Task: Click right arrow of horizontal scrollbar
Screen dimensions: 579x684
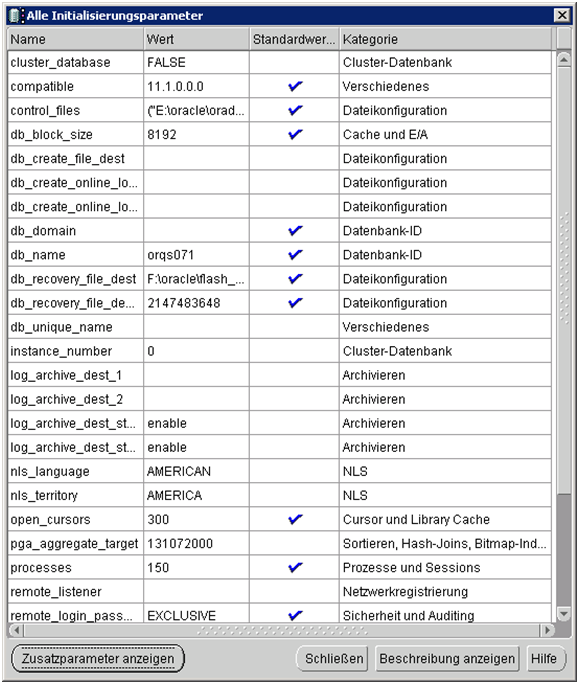Action: pyautogui.click(x=547, y=630)
